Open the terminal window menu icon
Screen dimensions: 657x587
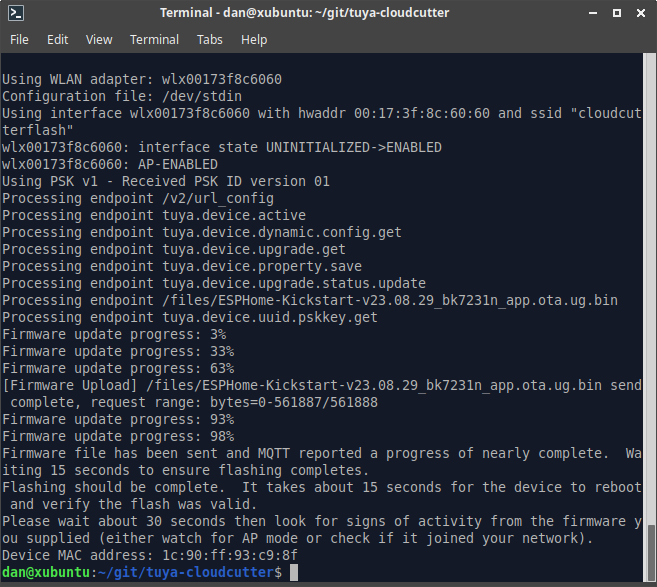point(14,13)
